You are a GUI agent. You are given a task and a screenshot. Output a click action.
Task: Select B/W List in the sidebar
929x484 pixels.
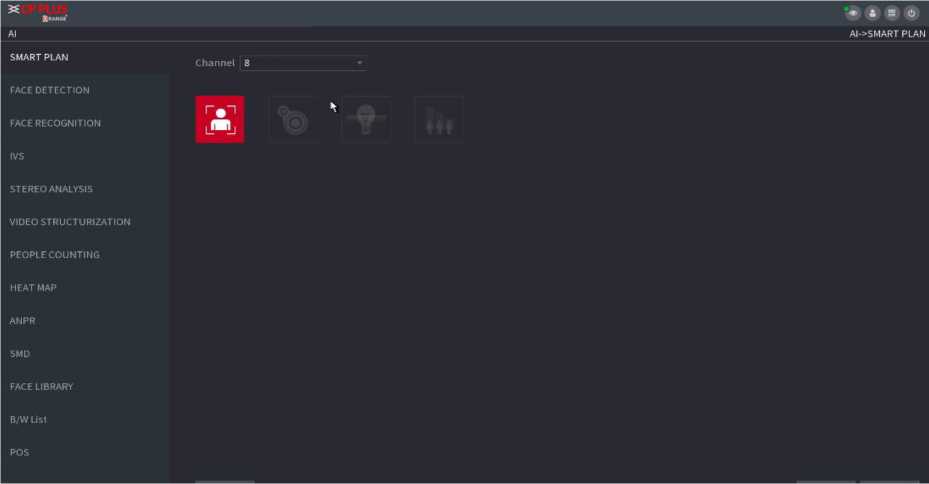[x=28, y=419]
